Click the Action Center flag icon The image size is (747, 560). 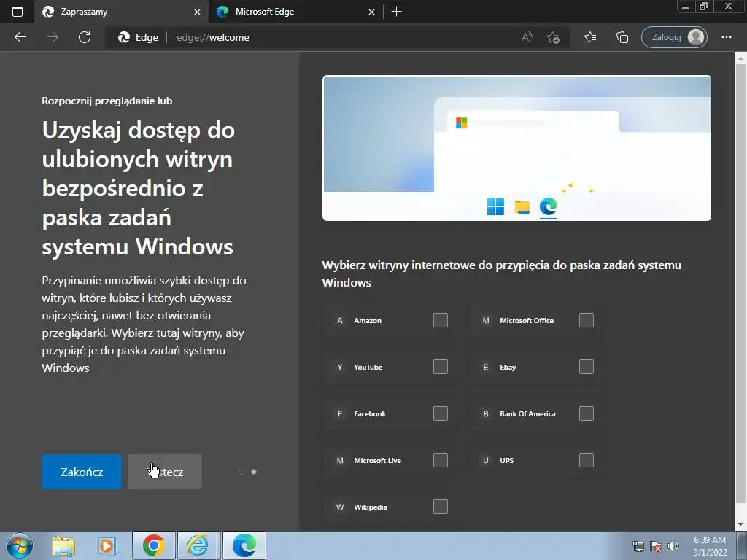656,546
